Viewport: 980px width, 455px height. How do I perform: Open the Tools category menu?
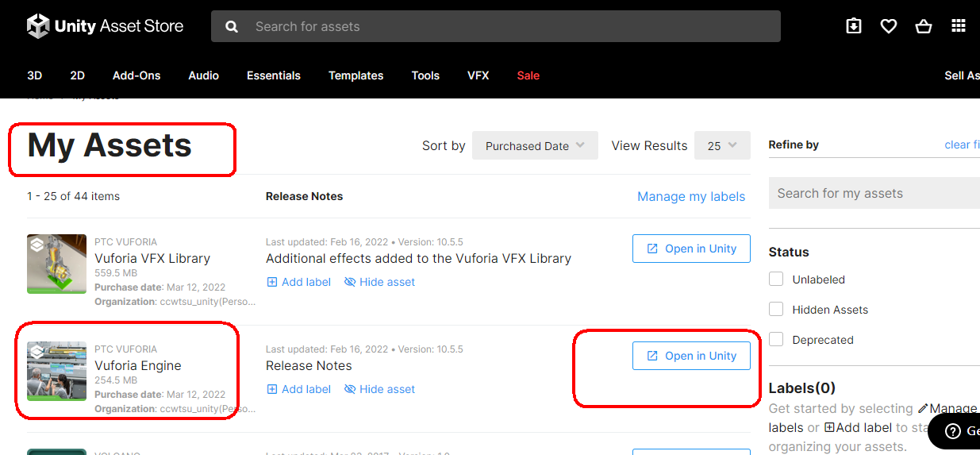(x=425, y=75)
